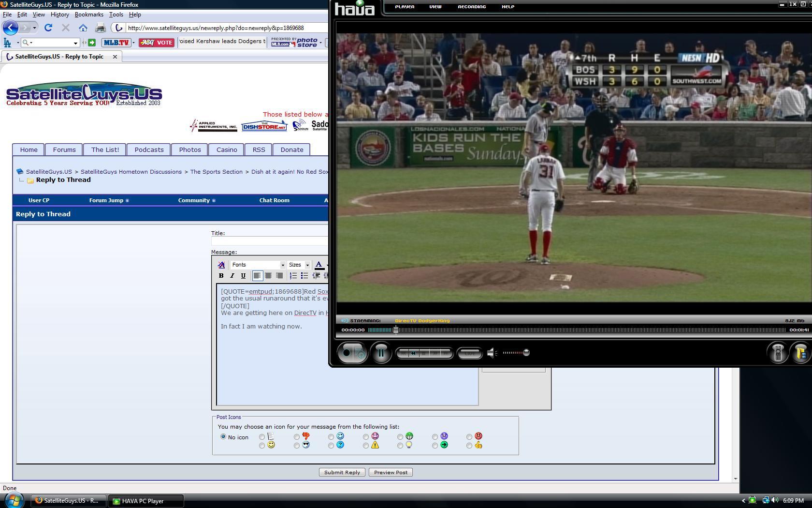Open the HAVA recordings folder icon
The height and width of the screenshot is (508, 812).
coord(800,353)
